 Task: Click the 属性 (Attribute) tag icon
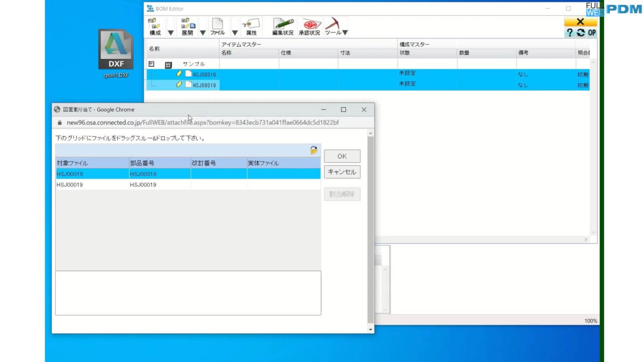coord(251,26)
